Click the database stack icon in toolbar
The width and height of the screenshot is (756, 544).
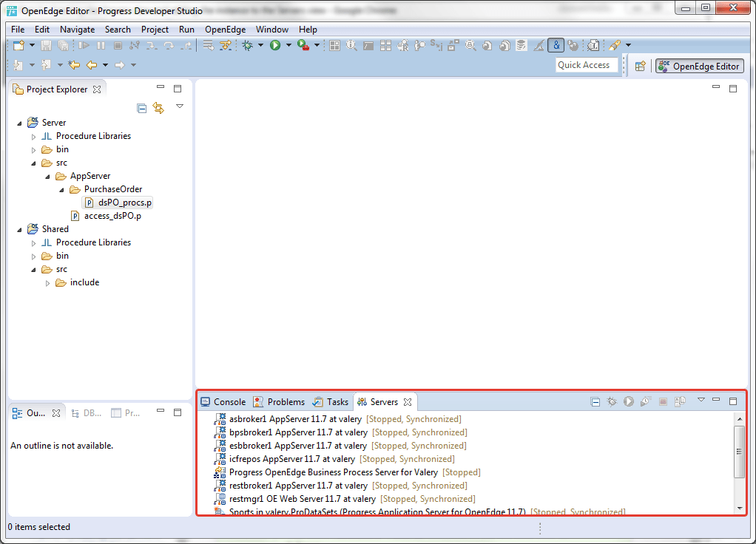pos(522,45)
